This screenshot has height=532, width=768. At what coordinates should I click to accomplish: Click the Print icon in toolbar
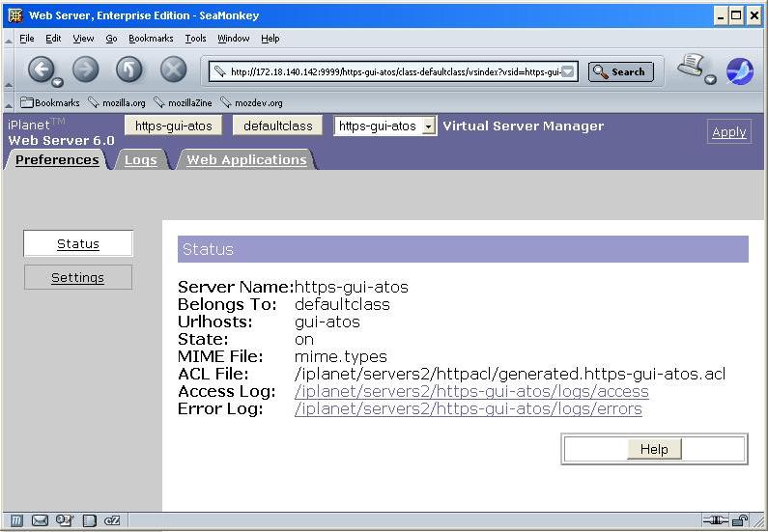[x=691, y=66]
